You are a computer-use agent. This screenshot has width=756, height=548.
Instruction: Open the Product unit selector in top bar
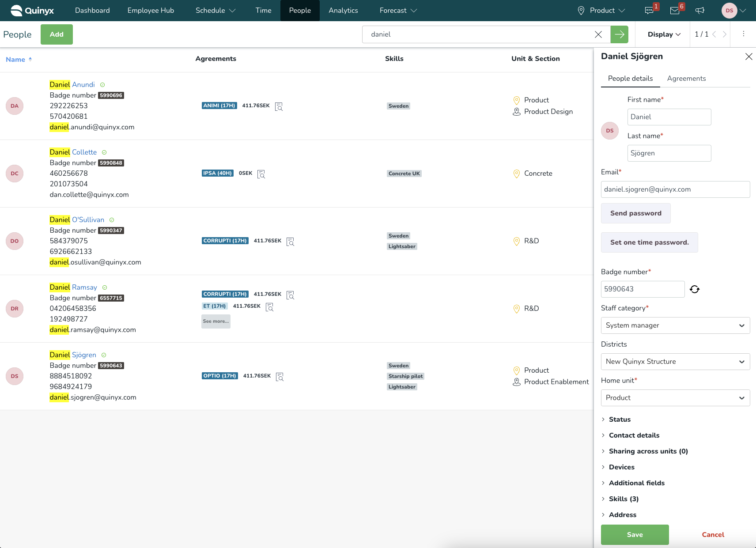click(601, 11)
